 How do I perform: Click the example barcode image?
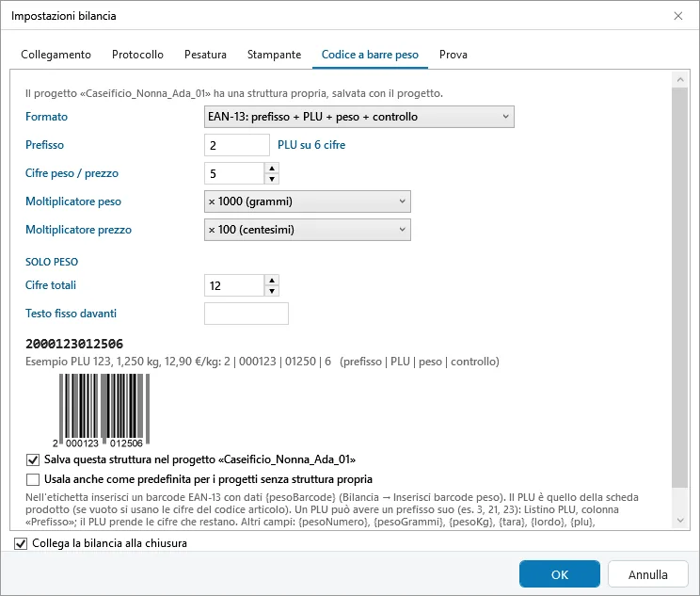click(102, 411)
